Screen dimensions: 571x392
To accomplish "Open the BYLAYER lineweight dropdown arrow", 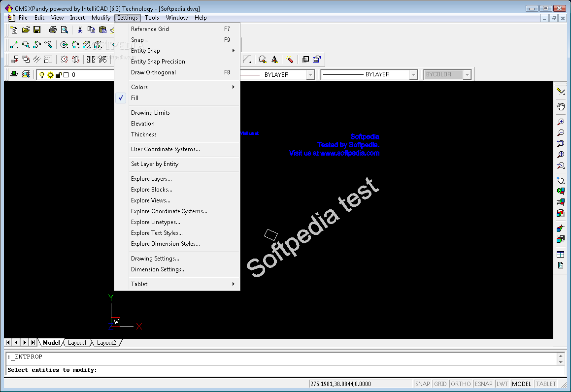I will 413,75.
